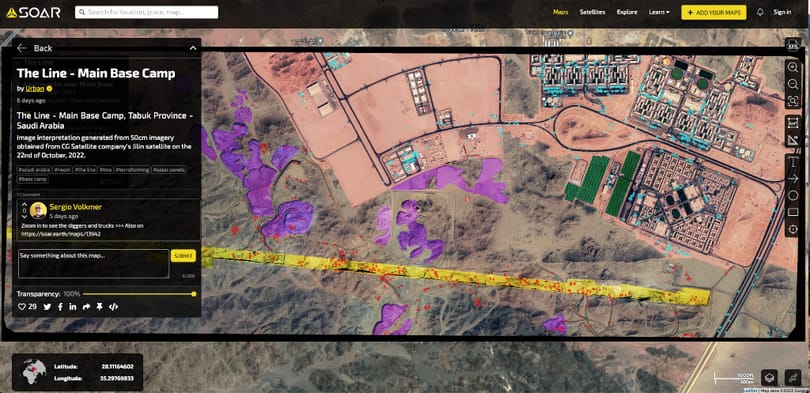Like this map with the heart icon
This screenshot has height=393, width=810.
tap(22, 307)
